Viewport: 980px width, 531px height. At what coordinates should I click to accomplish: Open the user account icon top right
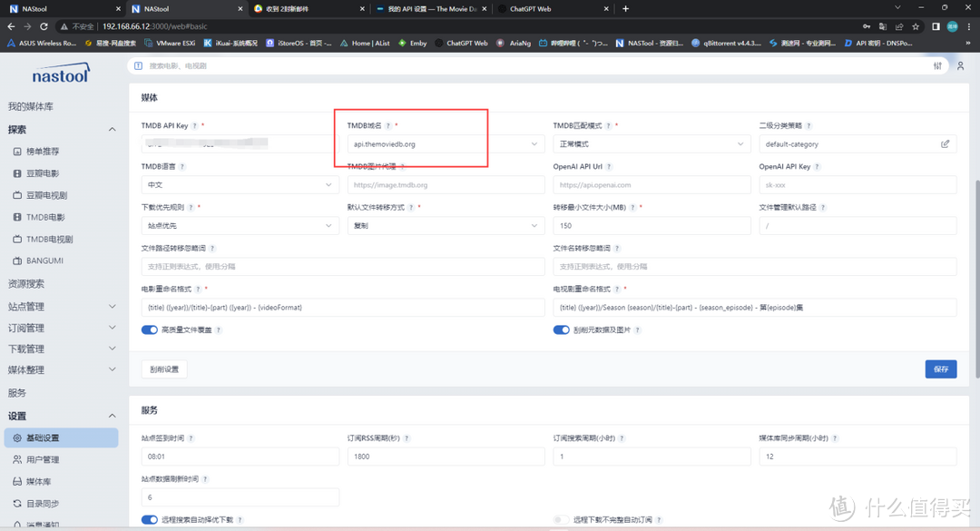pyautogui.click(x=961, y=65)
